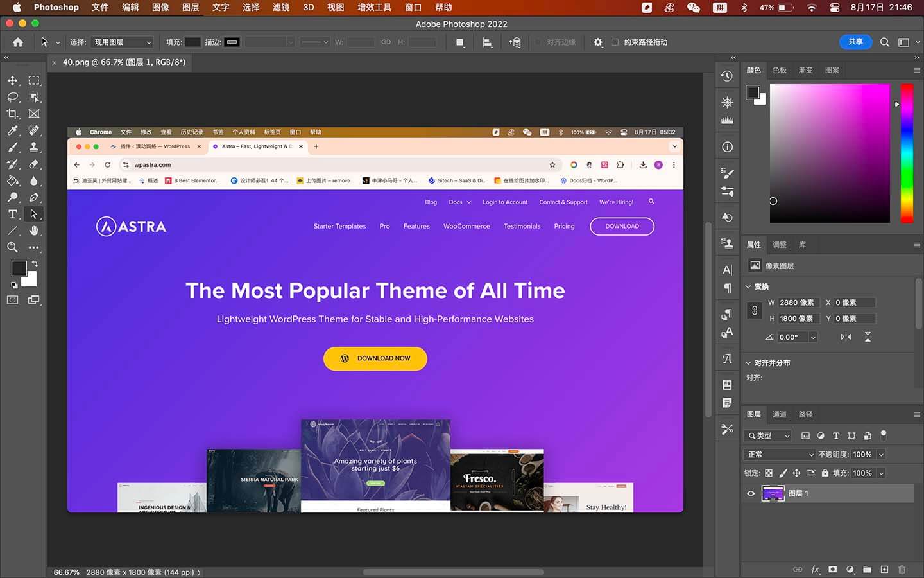This screenshot has height=578, width=924.
Task: Create a new layer with plus icon
Action: [885, 570]
